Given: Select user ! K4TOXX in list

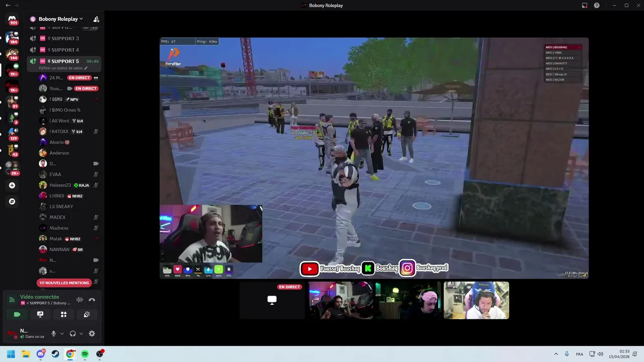Looking at the screenshot, I should coord(69,131).
